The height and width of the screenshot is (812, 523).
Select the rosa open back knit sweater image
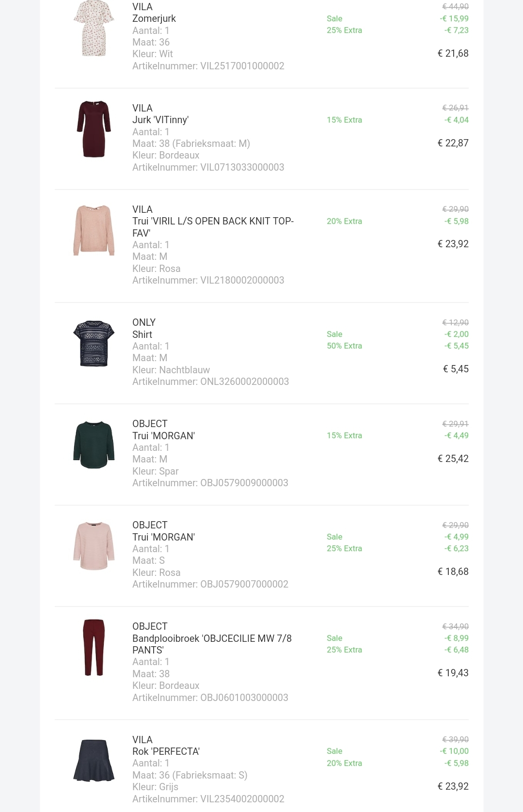pyautogui.click(x=94, y=230)
